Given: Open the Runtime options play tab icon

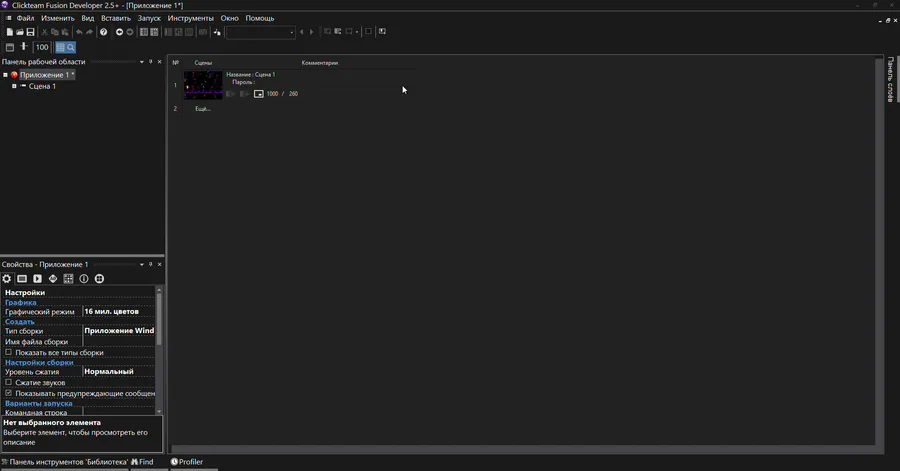Looking at the screenshot, I should tap(37, 279).
